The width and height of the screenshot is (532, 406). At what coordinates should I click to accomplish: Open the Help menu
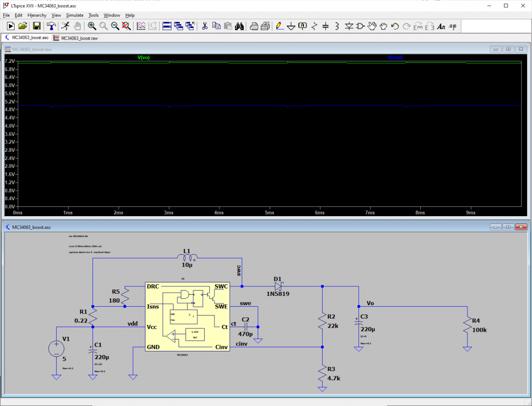130,15
